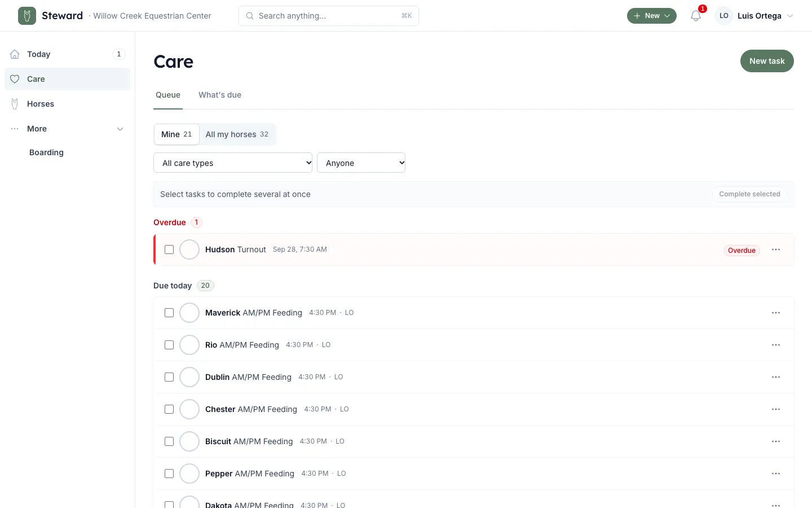Screen dimensions: 812x508
Task: Open the All care types dropdown
Action: 233,163
